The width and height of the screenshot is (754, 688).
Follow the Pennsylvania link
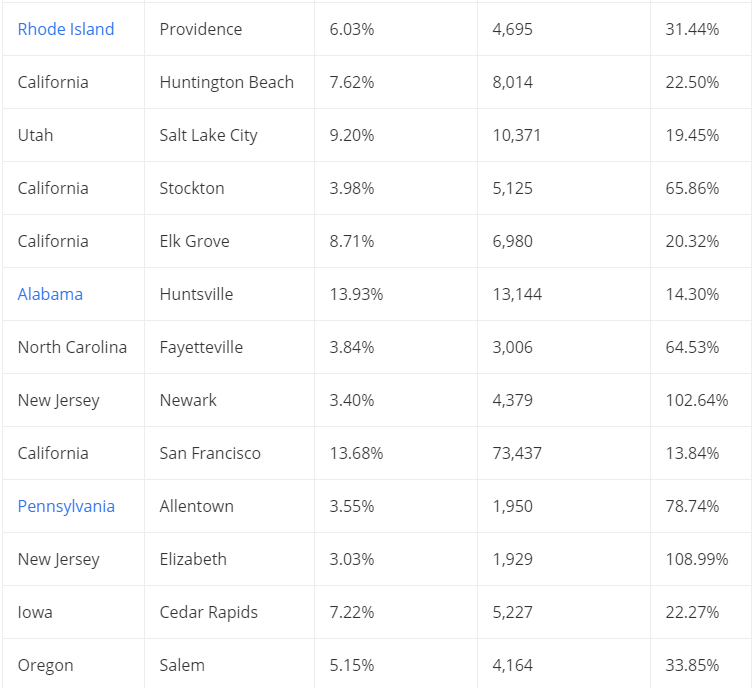(66, 506)
